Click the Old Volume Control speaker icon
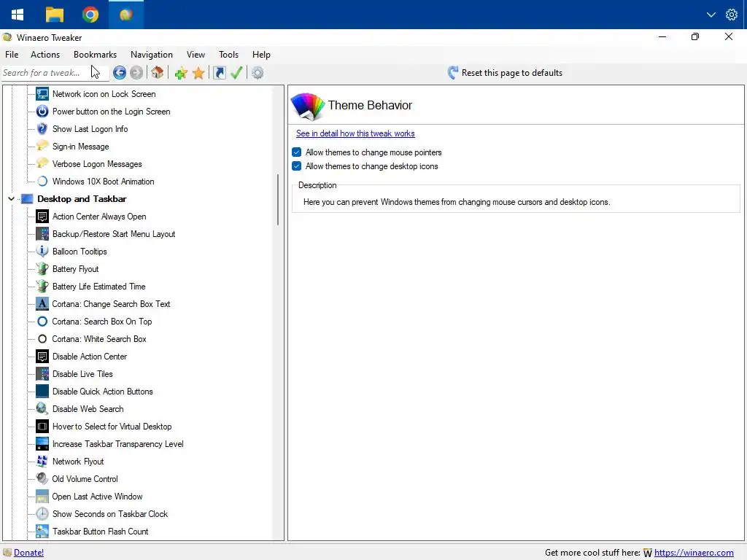 coord(42,479)
